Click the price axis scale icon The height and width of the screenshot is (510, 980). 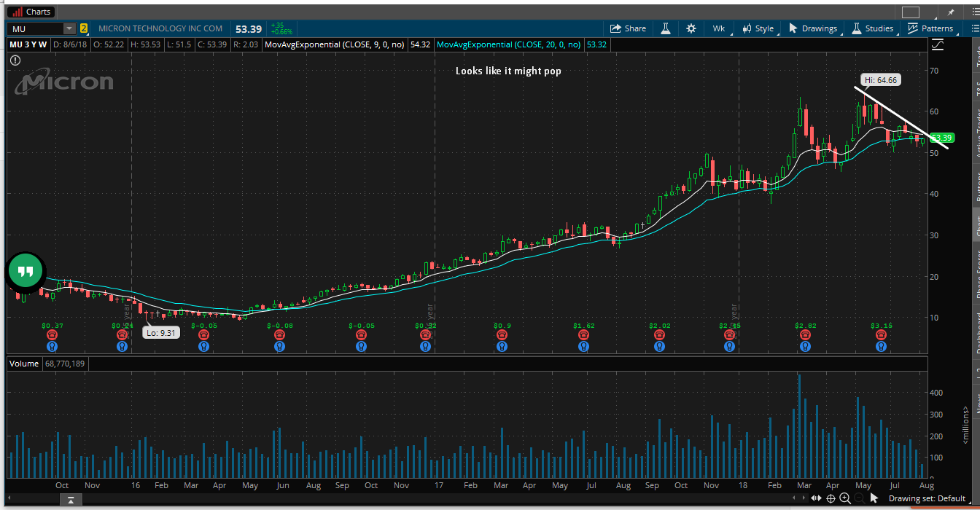[938, 44]
